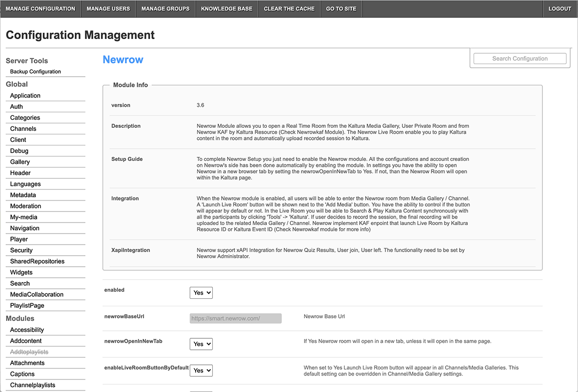Open the Channels configuration

click(23, 129)
